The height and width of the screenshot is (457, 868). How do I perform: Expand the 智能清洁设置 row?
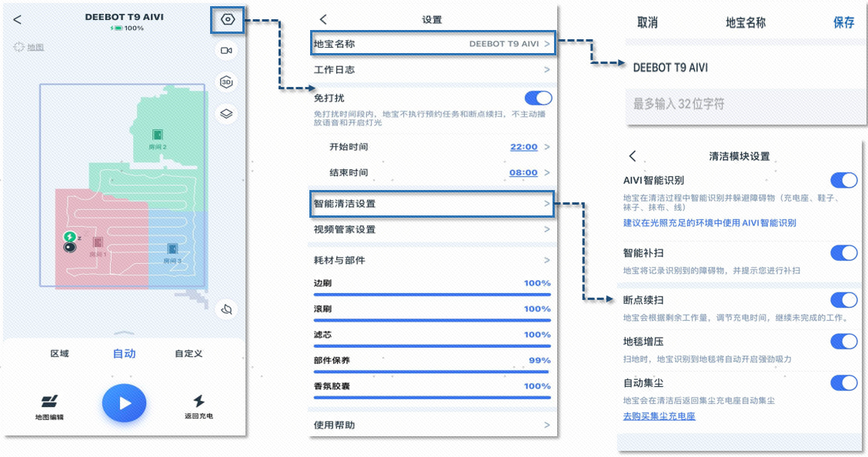click(432, 204)
